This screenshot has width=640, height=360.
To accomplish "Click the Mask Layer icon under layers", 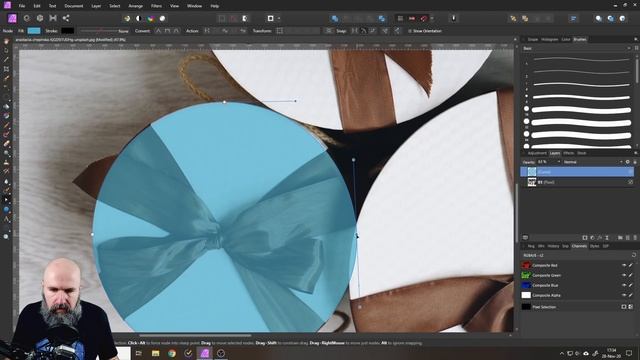I will pyautogui.click(x=585, y=238).
